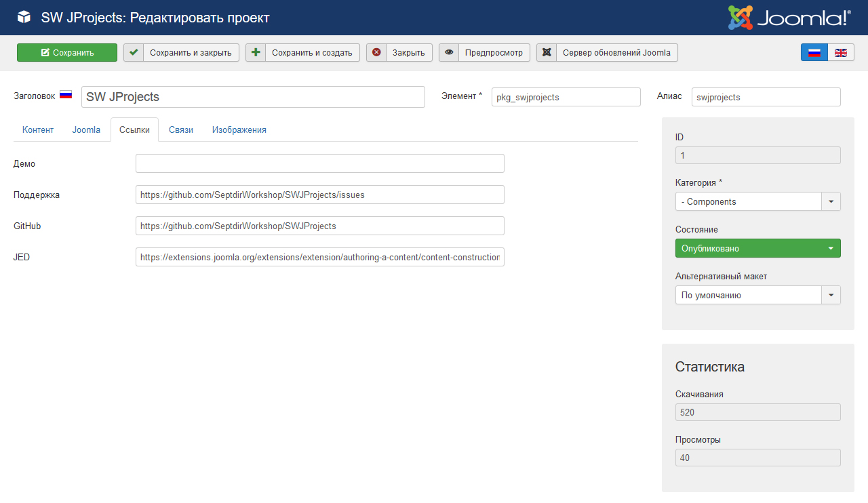Click the green Сохранить button
This screenshot has width=868, height=503.
click(67, 53)
